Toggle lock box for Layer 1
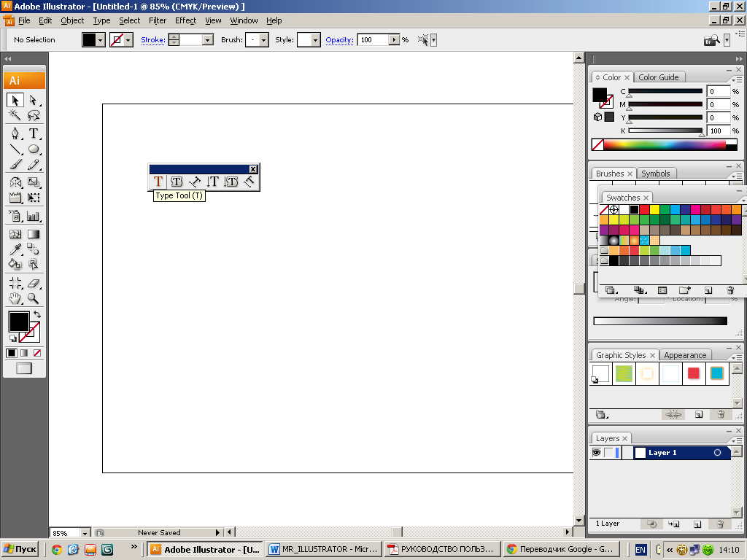Image resolution: width=747 pixels, height=560 pixels. click(608, 452)
